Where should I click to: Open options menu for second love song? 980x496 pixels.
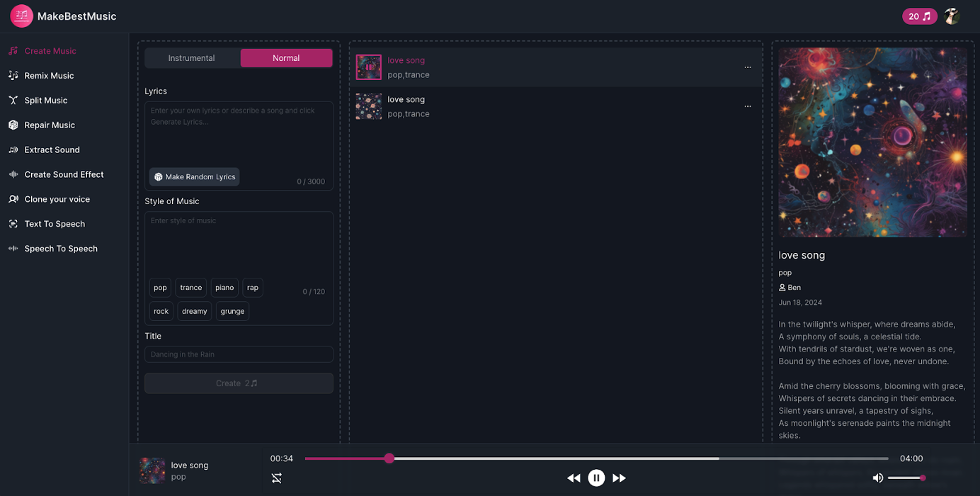[748, 106]
